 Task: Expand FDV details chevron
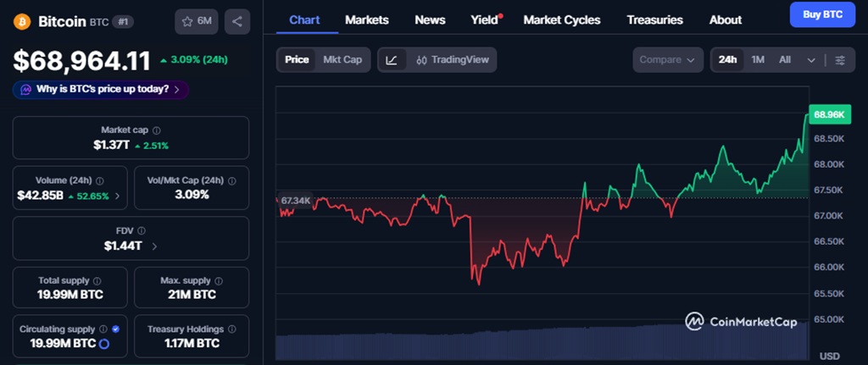click(x=154, y=246)
